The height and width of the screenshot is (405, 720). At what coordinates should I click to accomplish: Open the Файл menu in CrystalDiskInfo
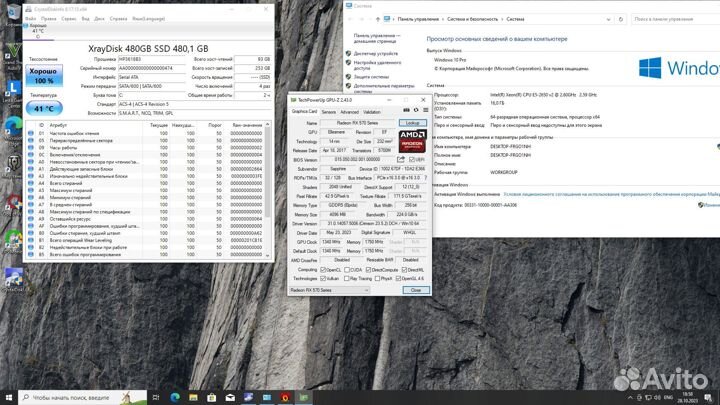[31, 19]
